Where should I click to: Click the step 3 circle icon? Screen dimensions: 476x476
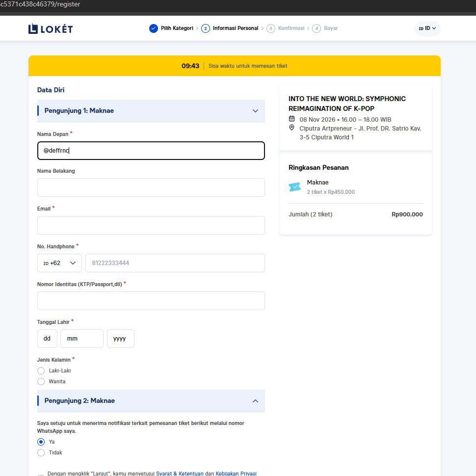coord(271,28)
